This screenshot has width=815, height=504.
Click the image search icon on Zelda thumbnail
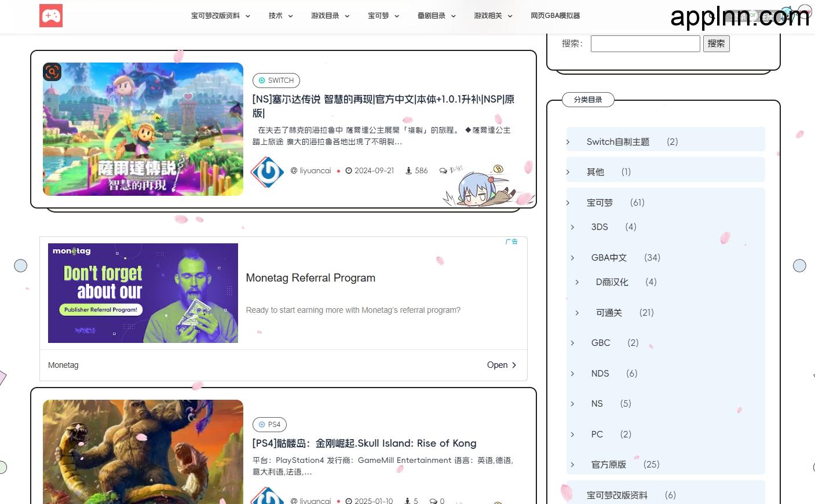tap(52, 72)
